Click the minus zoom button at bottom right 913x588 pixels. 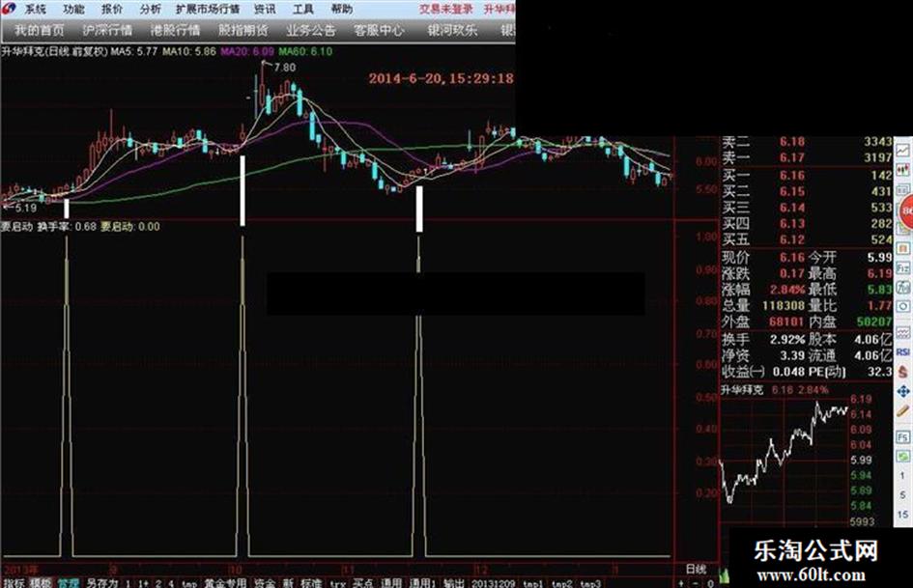[x=696, y=583]
